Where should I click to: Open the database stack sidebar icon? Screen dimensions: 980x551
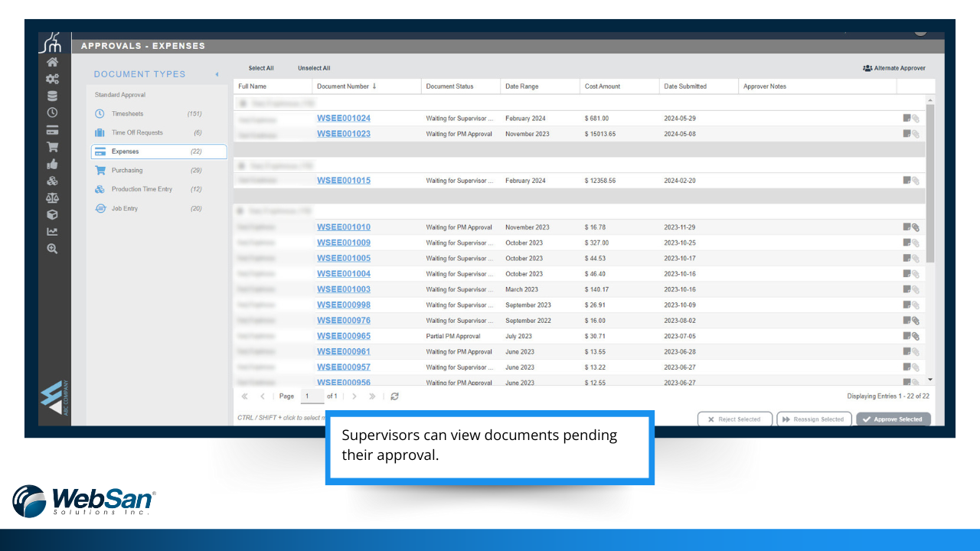(52, 96)
